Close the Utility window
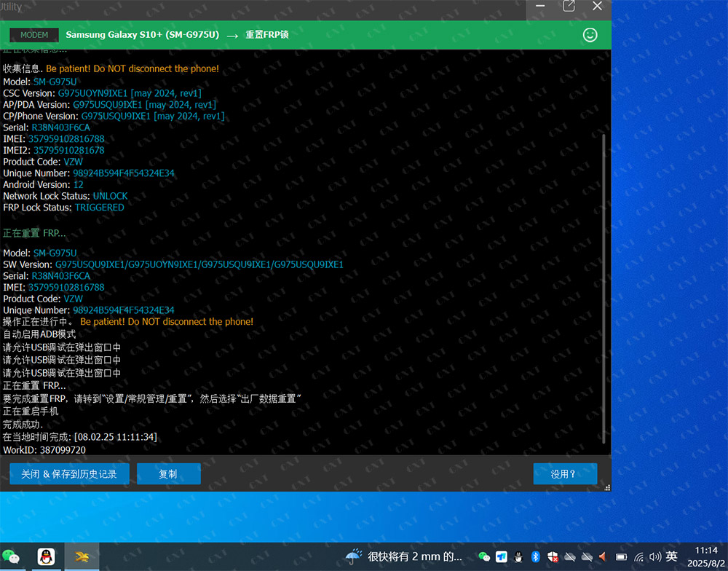Image resolution: width=728 pixels, height=571 pixels. (598, 6)
